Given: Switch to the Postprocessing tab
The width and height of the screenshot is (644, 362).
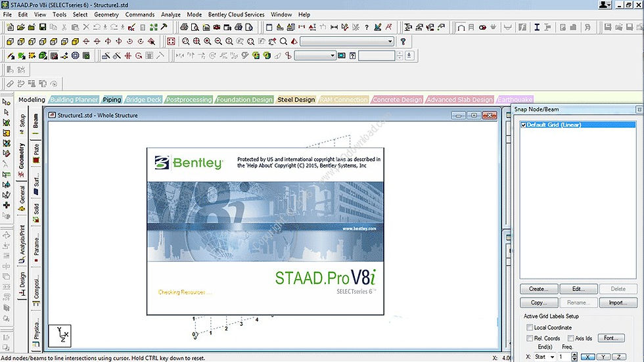Looking at the screenshot, I should (x=189, y=100).
